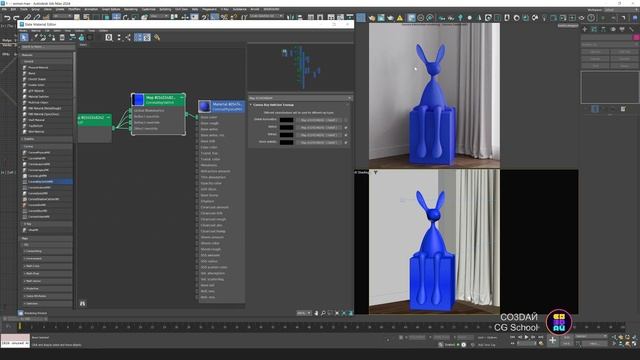640x360 pixels.
Task: Click Direct visibility map button
Action: tap(318, 142)
